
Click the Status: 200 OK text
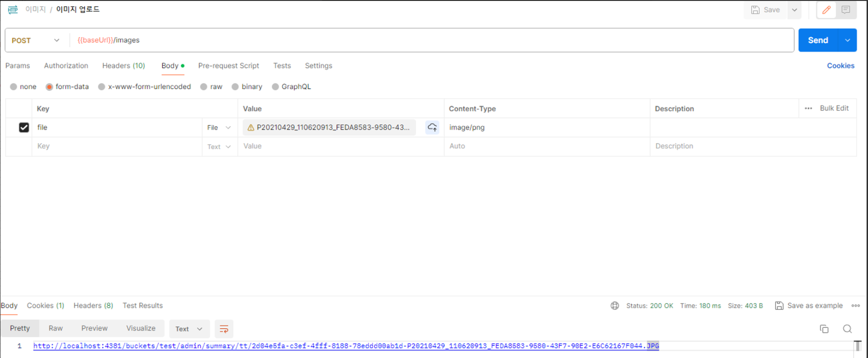(x=650, y=306)
